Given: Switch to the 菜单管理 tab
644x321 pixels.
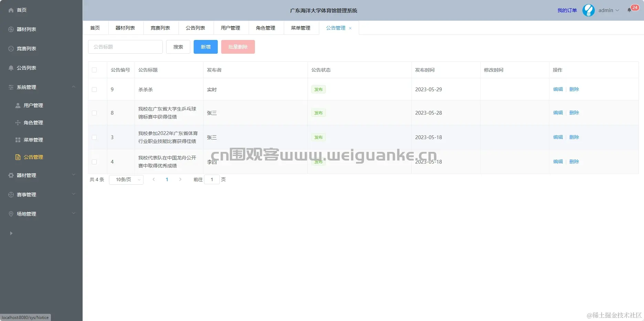Looking at the screenshot, I should click(x=301, y=28).
